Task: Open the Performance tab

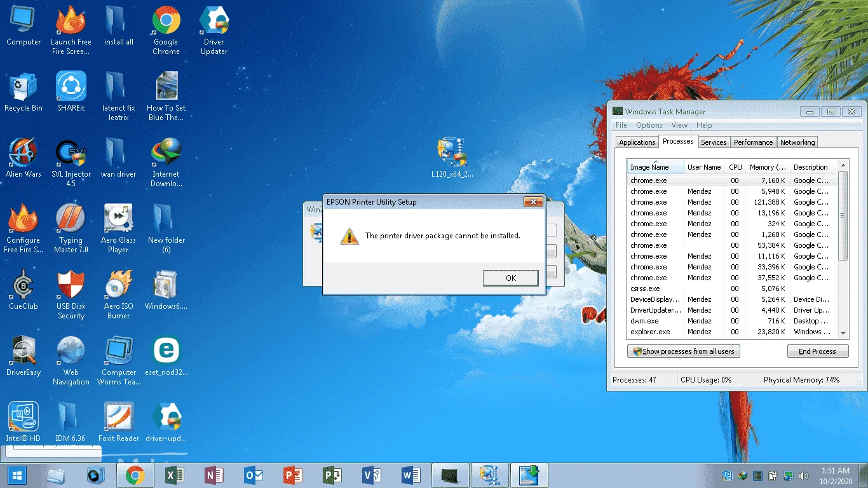Action: coord(754,142)
